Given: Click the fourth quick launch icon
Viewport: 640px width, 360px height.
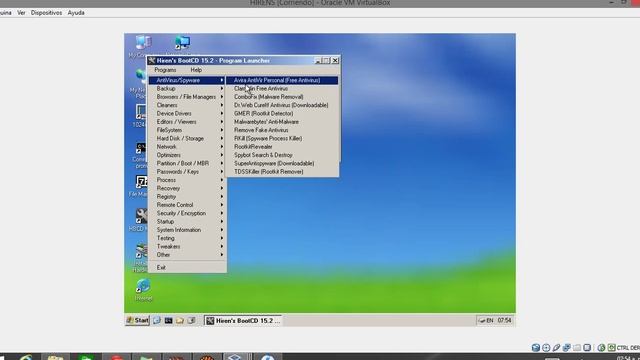Looking at the screenshot, I should click(191, 320).
